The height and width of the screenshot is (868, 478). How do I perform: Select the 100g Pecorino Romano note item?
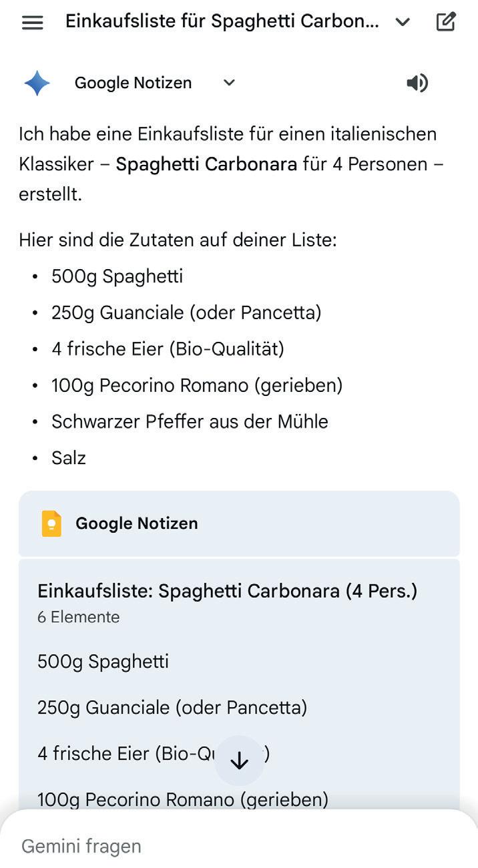click(x=182, y=799)
